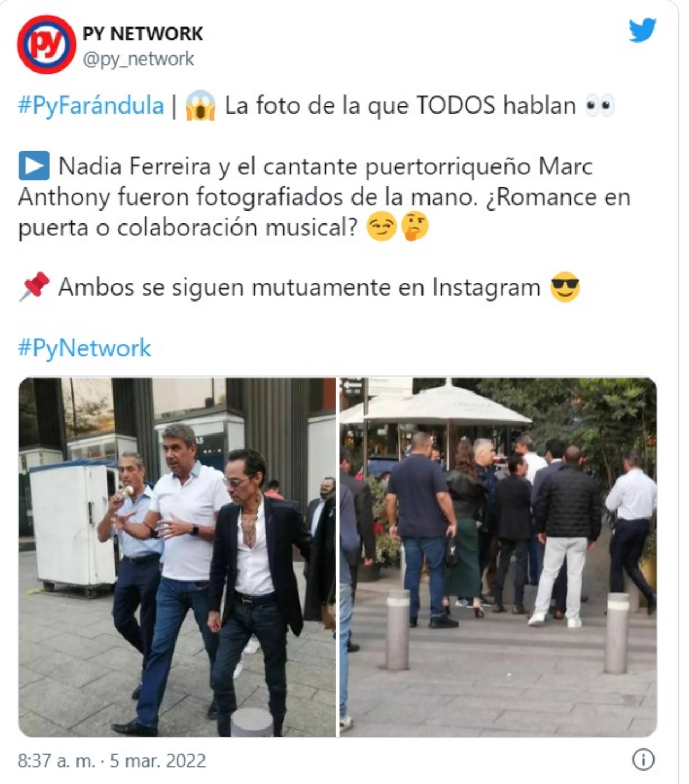Open the PY NETWORK display name
689x784 pixels.
tap(143, 33)
